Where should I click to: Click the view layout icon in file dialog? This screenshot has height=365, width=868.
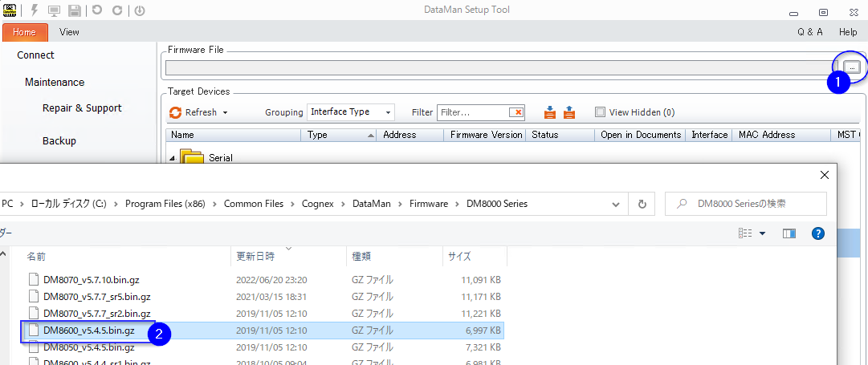pyautogui.click(x=746, y=233)
